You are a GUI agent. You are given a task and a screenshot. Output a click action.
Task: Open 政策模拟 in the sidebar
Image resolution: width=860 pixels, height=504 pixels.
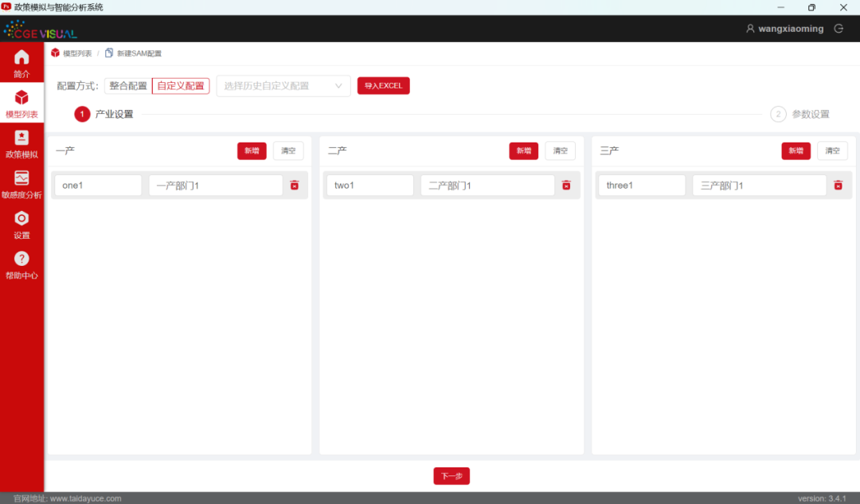21,144
